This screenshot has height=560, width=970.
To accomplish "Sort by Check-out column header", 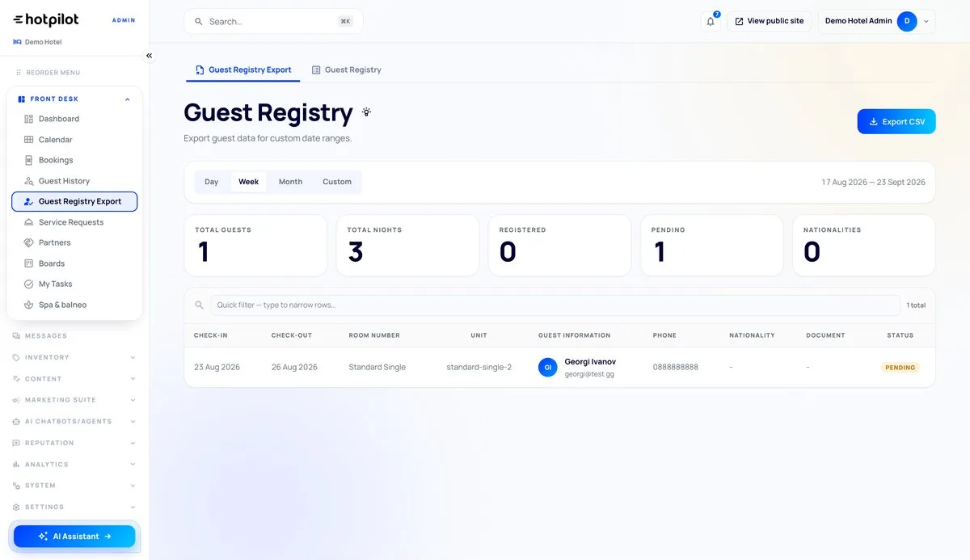I will [292, 335].
